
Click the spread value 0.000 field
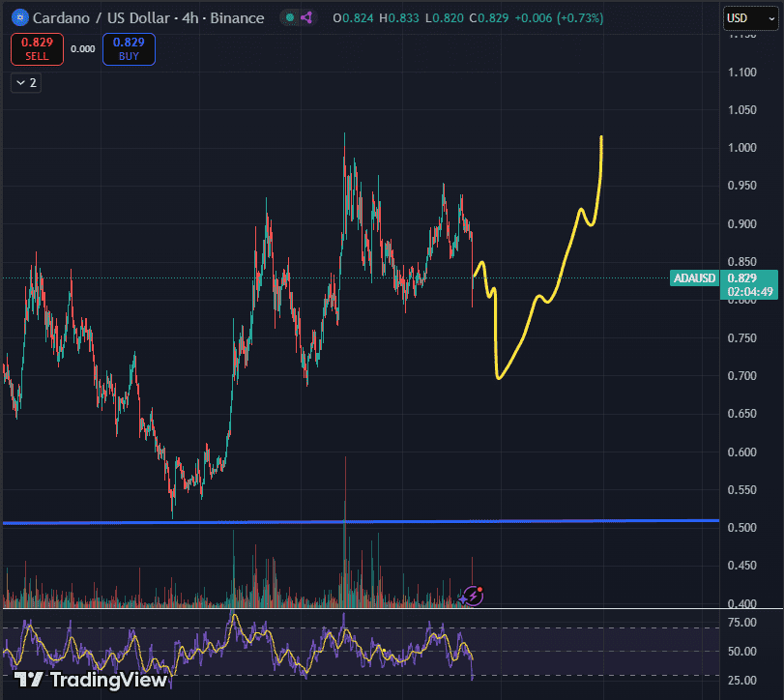pos(83,46)
